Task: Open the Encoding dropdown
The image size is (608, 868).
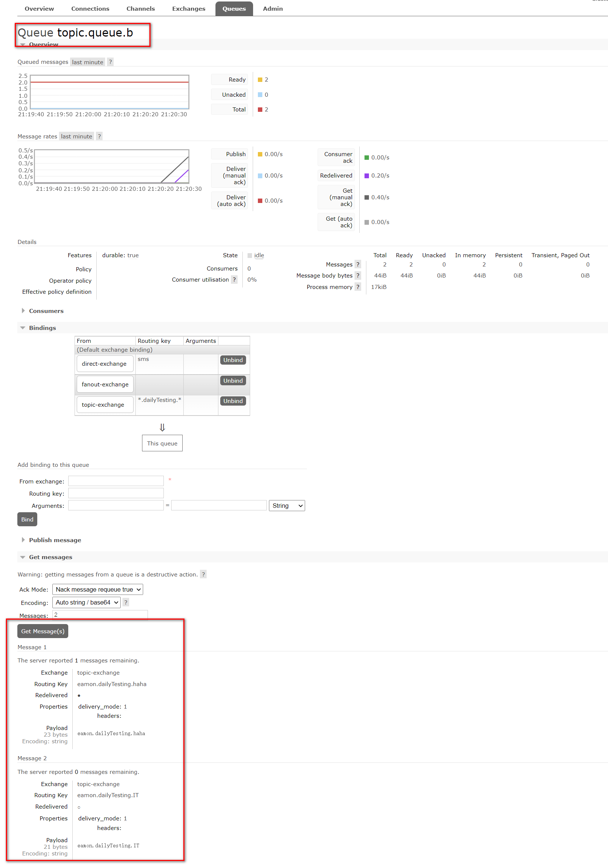Action: pos(86,603)
